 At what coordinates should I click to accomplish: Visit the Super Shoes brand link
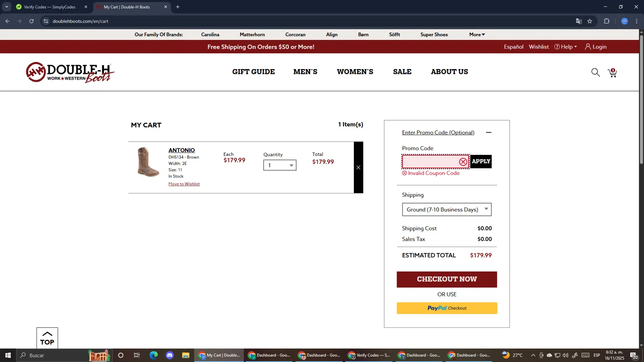(x=434, y=34)
